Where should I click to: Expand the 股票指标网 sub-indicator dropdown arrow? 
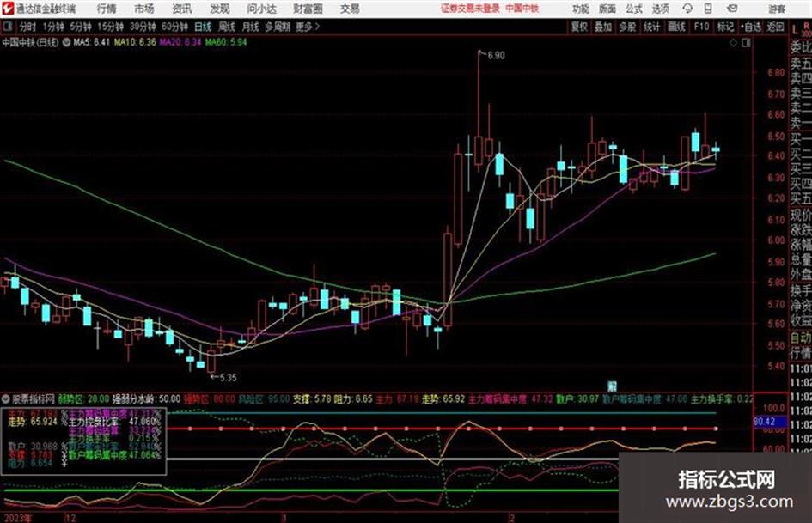[x=6, y=399]
